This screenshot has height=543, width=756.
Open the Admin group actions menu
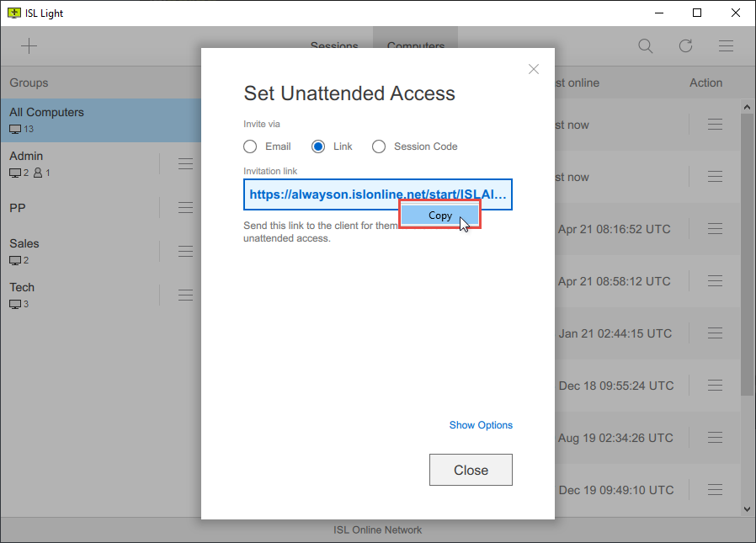coord(186,163)
